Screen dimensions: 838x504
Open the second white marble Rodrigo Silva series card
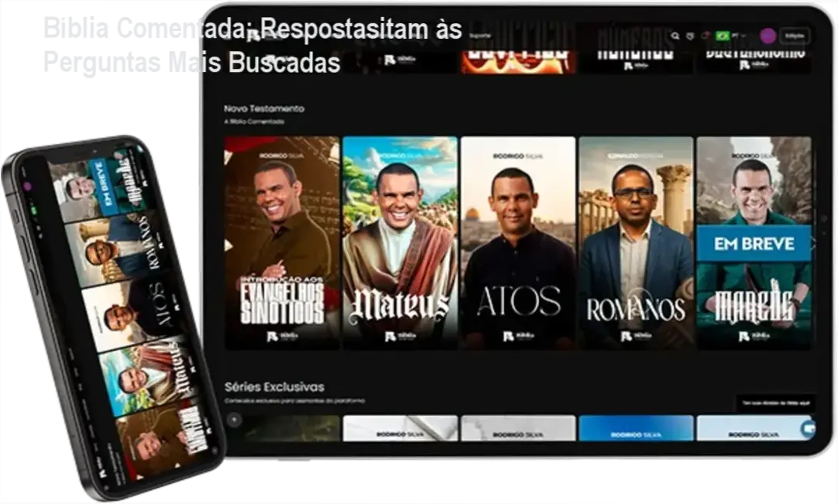click(x=518, y=428)
